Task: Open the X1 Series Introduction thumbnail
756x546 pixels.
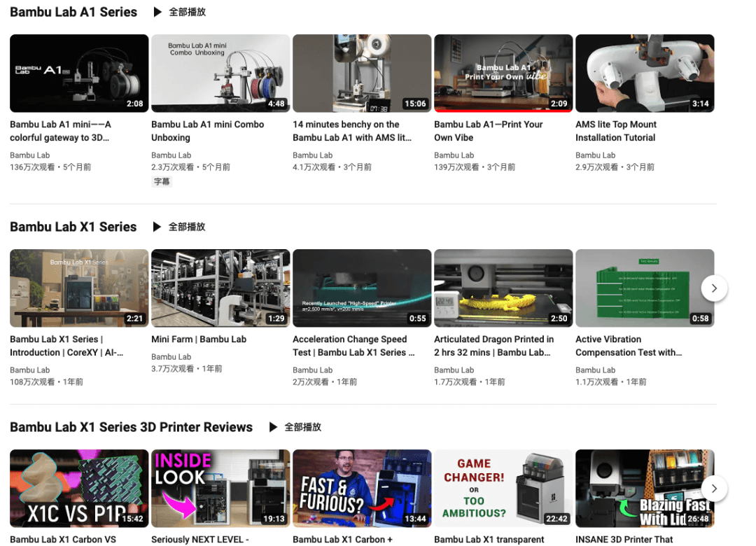Action: click(x=79, y=288)
